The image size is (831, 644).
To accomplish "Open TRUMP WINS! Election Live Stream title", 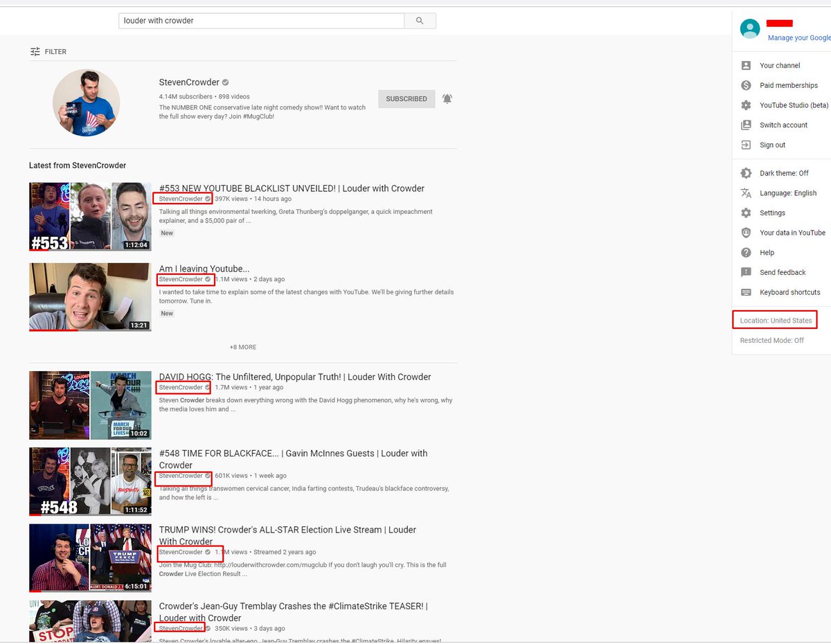I will coord(287,535).
